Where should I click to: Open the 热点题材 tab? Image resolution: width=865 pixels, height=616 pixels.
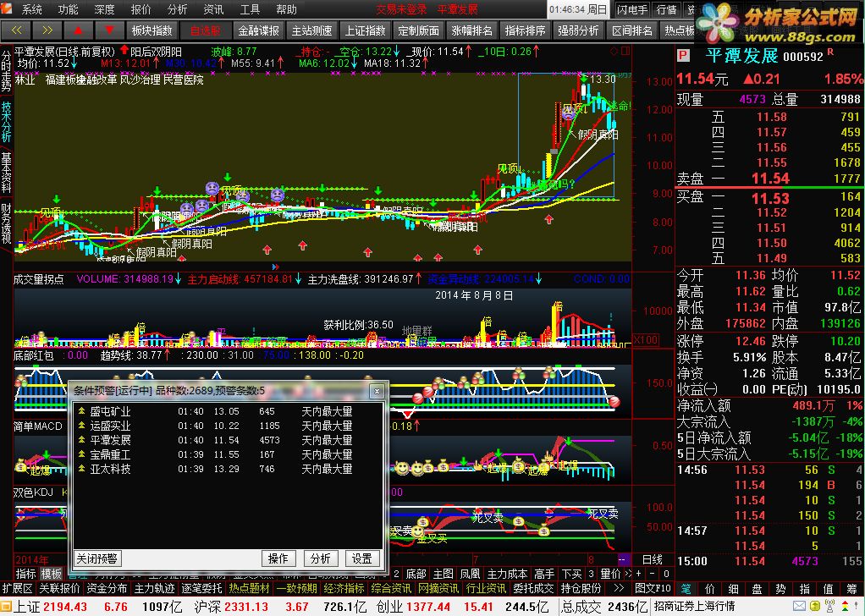click(250, 588)
